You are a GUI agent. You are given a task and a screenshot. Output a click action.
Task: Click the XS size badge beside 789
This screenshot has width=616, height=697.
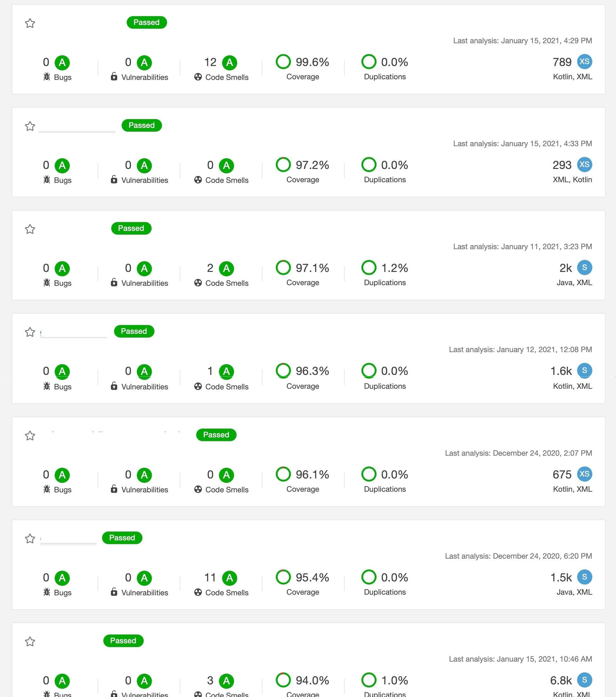584,62
